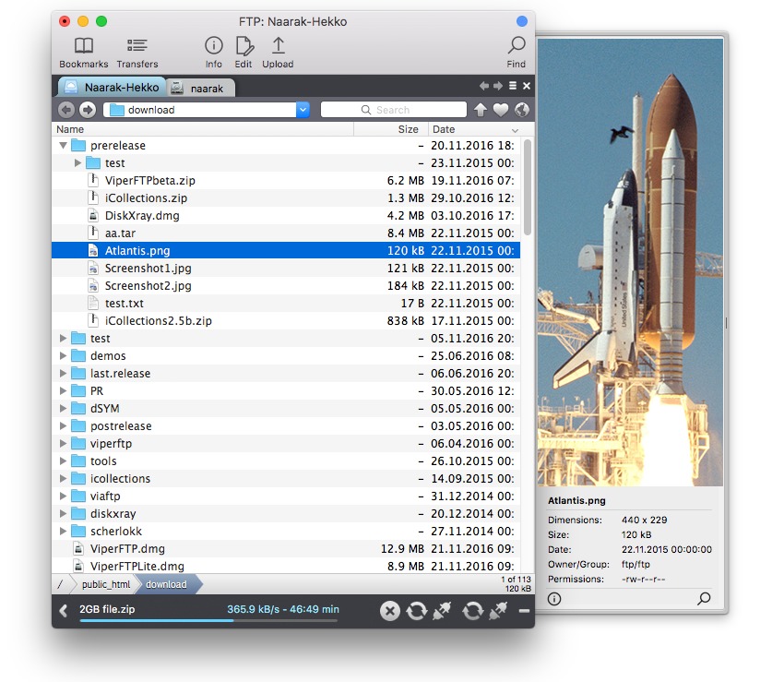Viewport: 784px width, 682px height.
Task: Open the globe web icon
Action: pos(518,109)
